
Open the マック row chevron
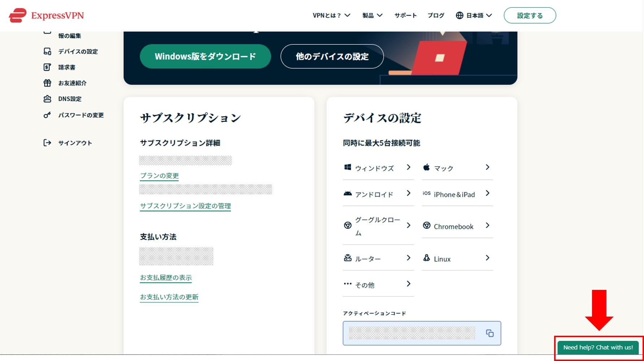click(x=487, y=167)
